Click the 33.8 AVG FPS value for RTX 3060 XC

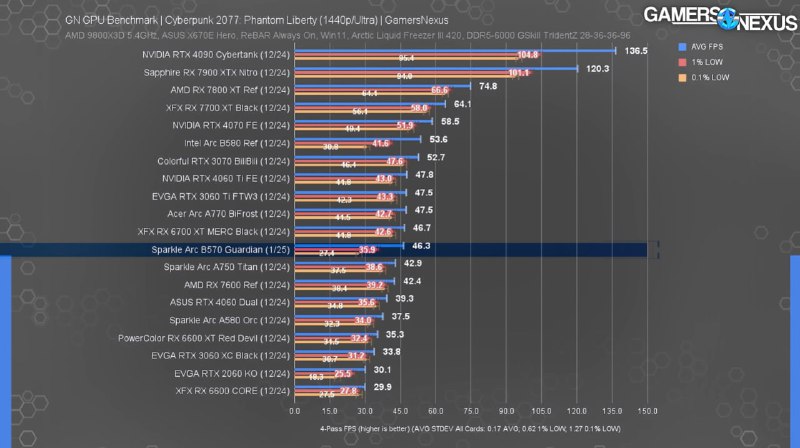391,352
